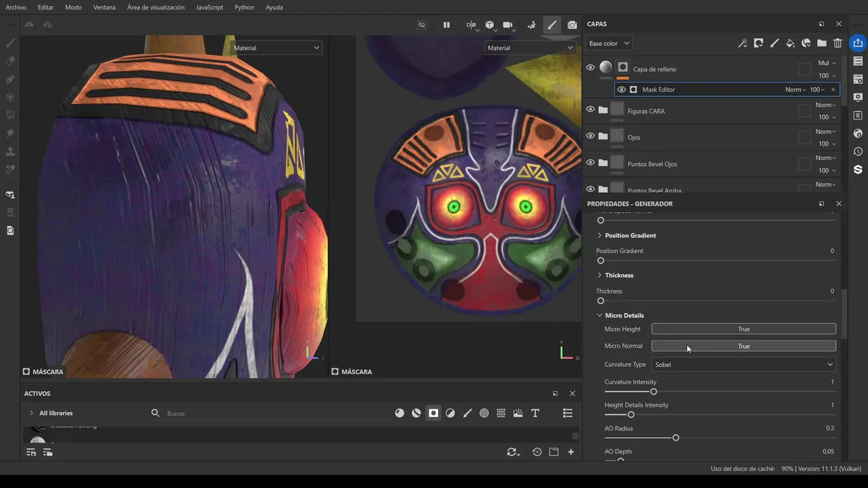Click the Capa de relleno mask thumbnail
The width and height of the screenshot is (868, 488).
(623, 68)
